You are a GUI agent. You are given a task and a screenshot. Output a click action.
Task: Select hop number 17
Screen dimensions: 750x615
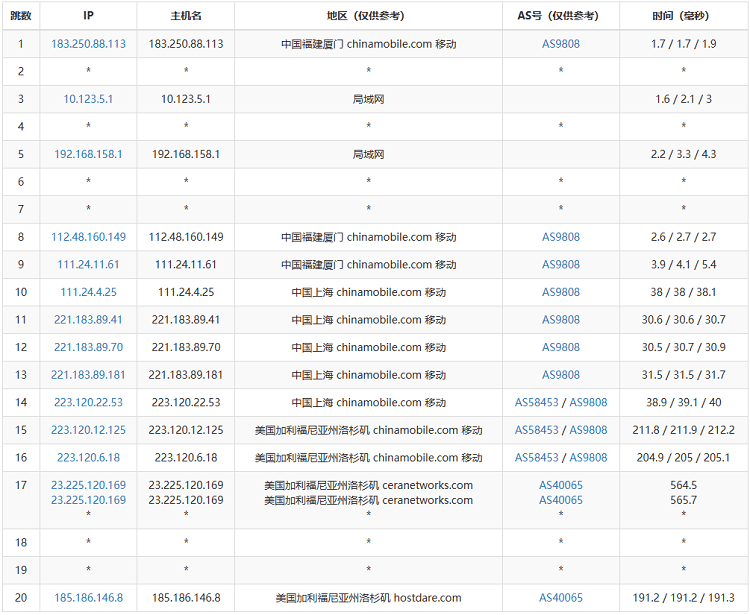coord(21,485)
